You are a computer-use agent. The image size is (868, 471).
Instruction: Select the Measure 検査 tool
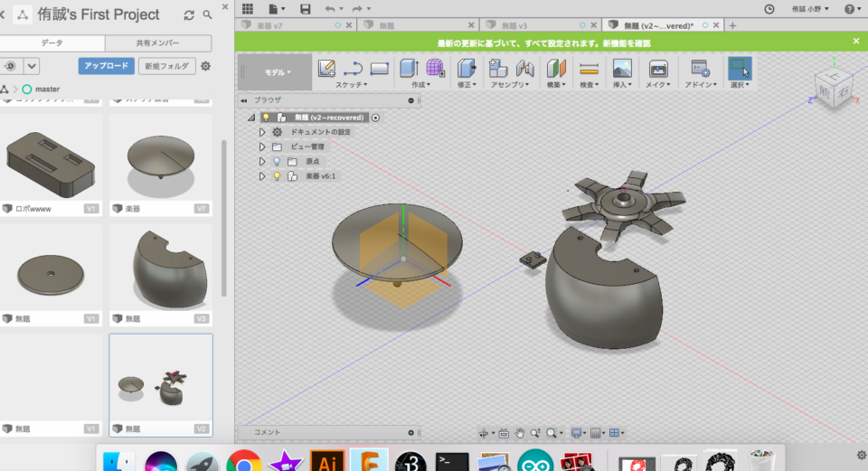(589, 68)
